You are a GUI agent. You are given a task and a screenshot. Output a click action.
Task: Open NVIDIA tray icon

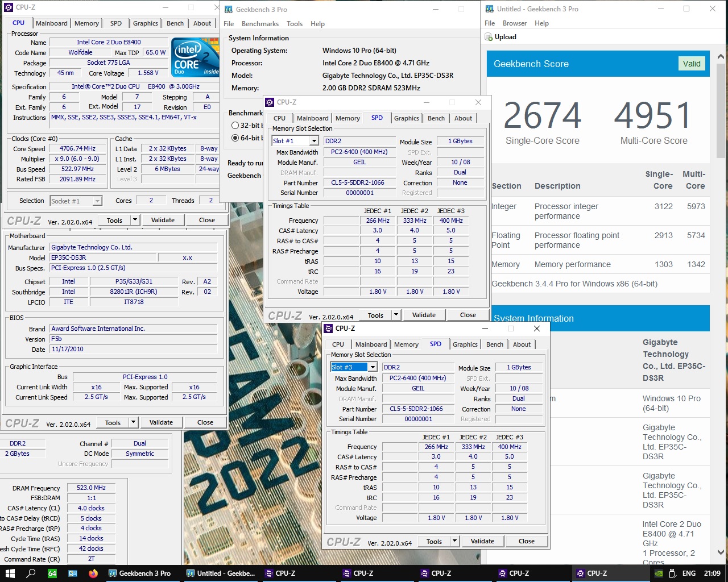pyautogui.click(x=659, y=573)
